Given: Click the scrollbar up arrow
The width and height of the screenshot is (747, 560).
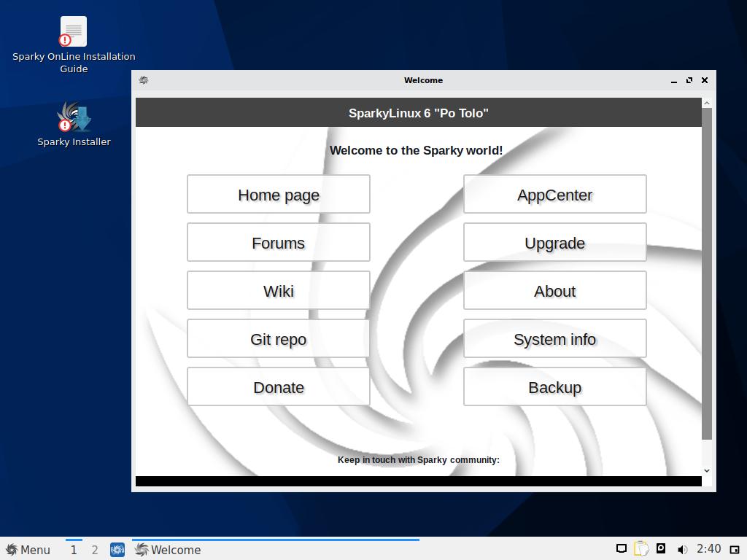Looking at the screenshot, I should click(707, 103).
